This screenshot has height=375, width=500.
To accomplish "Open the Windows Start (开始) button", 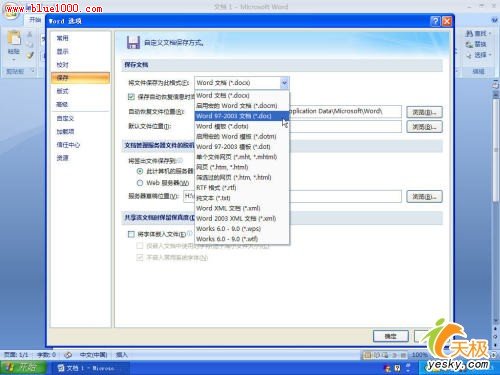I will (x=23, y=368).
